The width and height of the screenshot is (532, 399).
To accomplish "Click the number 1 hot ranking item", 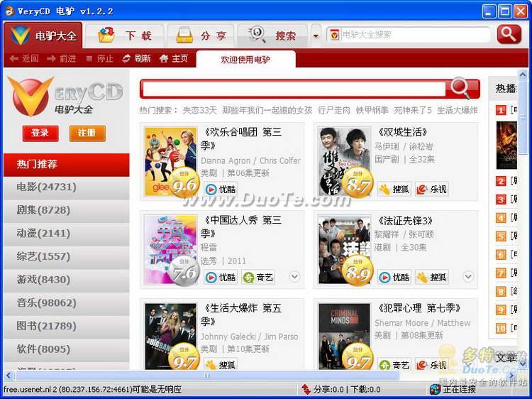I will [x=501, y=110].
